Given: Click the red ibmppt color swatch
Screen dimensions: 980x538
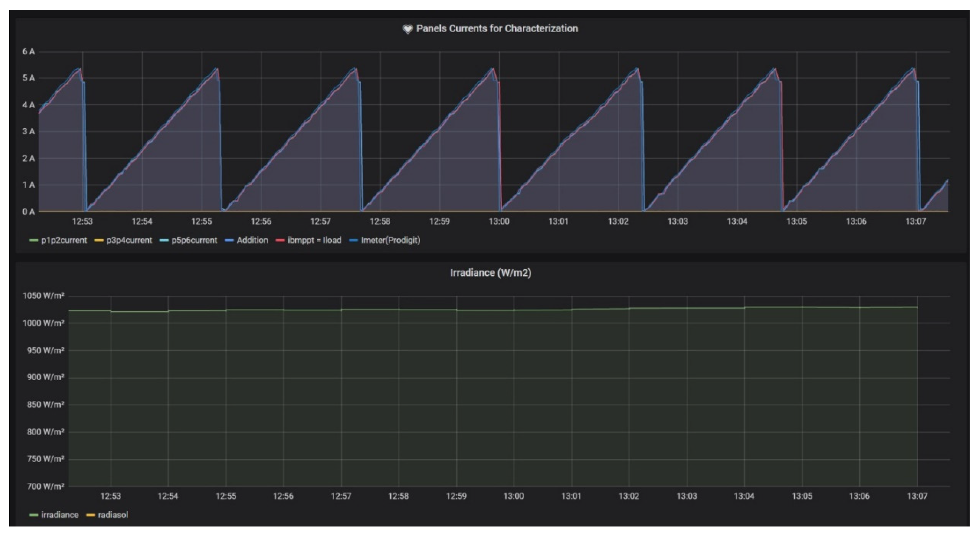Looking at the screenshot, I should pos(280,241).
